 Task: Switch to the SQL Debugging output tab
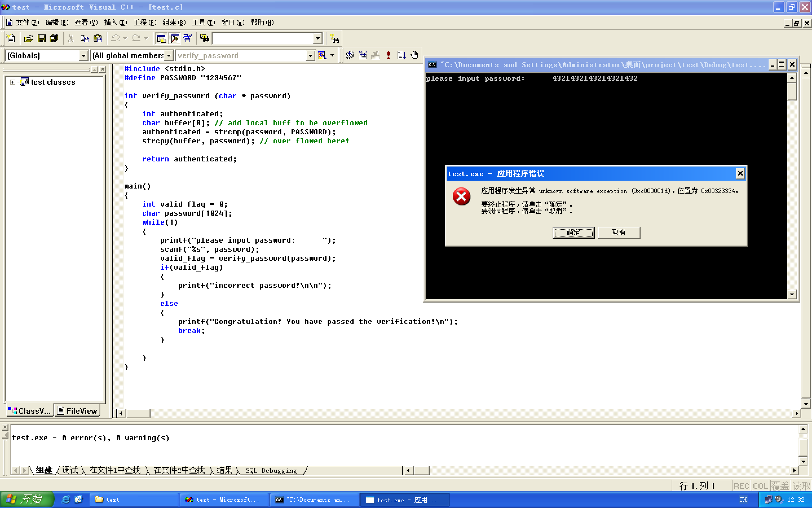pos(271,470)
